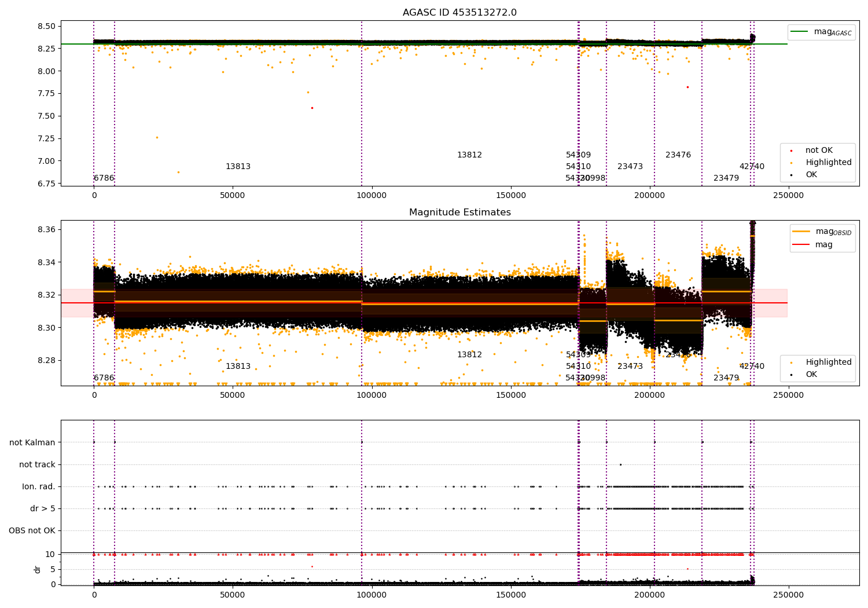Click the 8.34 y-axis tick label

pos(46,263)
